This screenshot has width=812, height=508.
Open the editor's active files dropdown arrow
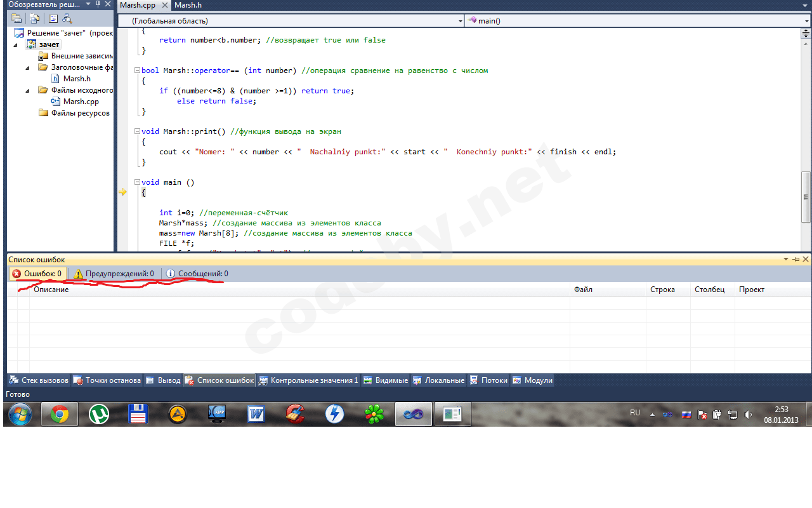coord(806,5)
